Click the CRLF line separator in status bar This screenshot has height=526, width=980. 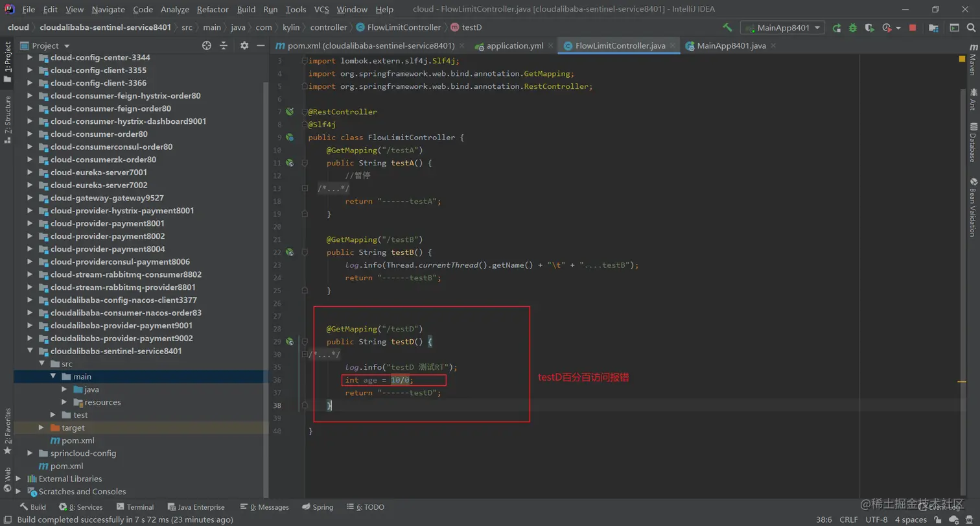tap(848, 520)
